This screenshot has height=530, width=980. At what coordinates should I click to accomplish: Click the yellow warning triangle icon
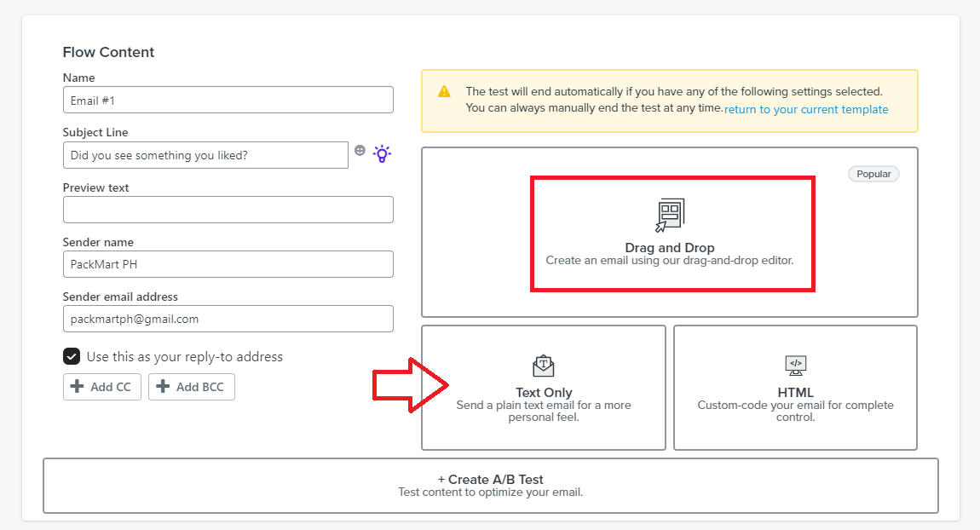[x=444, y=92]
